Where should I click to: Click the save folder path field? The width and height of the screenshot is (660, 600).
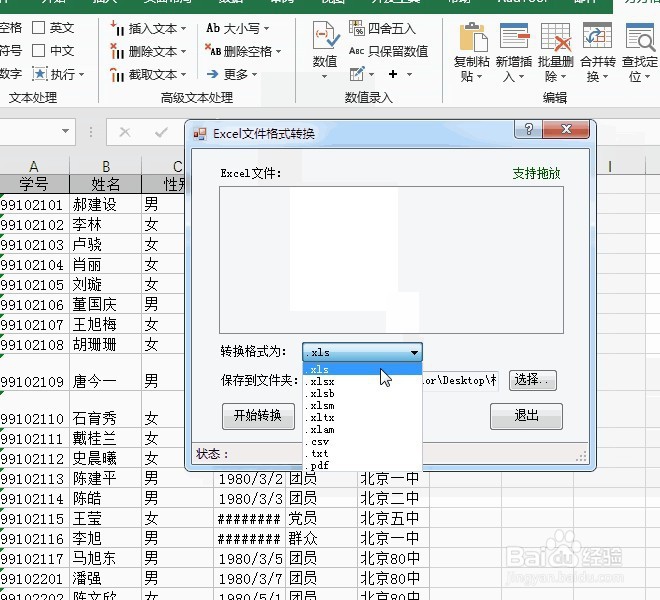(x=460, y=381)
